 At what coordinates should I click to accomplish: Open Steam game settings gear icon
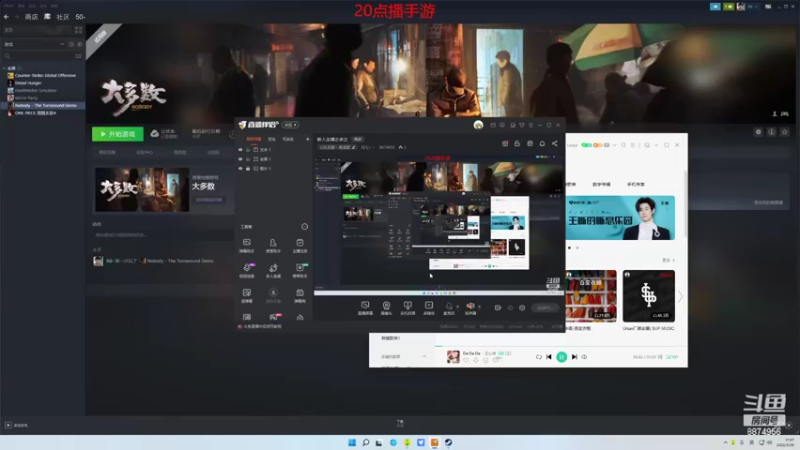(758, 132)
